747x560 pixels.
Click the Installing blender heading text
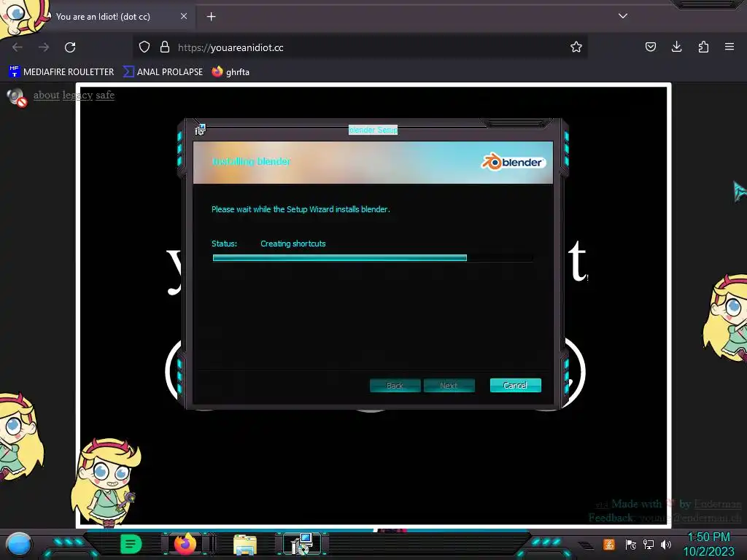[251, 161]
